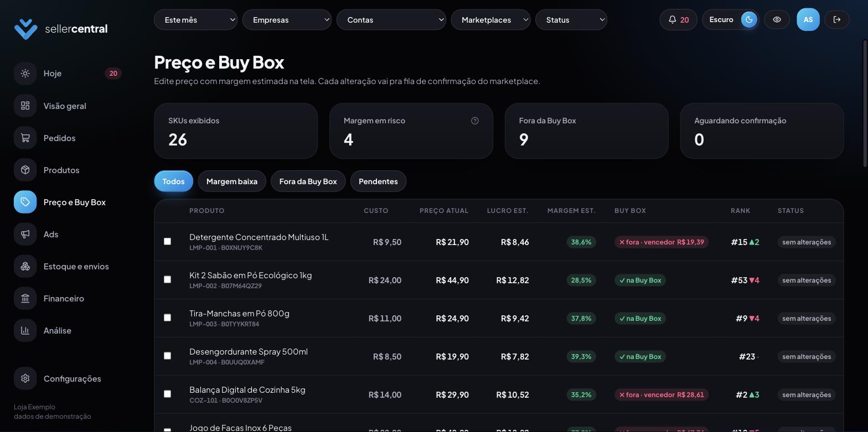The height and width of the screenshot is (432, 868).
Task: Click the 28,5% margin badge
Action: tap(581, 280)
